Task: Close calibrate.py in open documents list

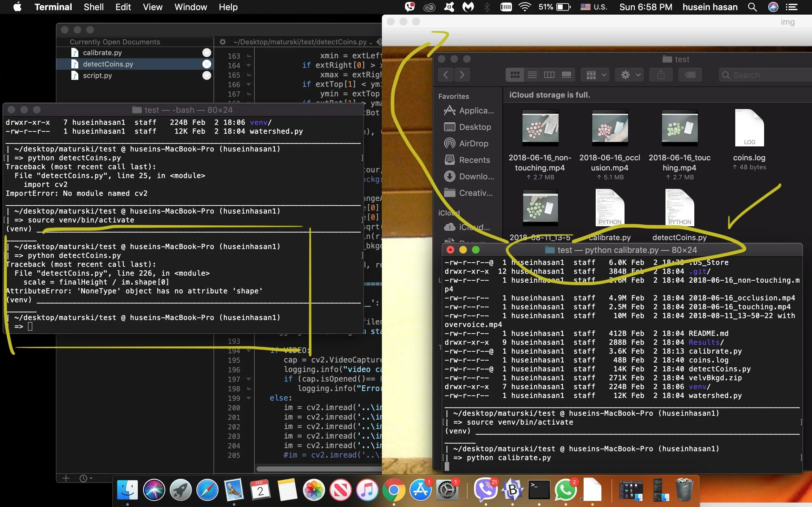Action: click(207, 53)
